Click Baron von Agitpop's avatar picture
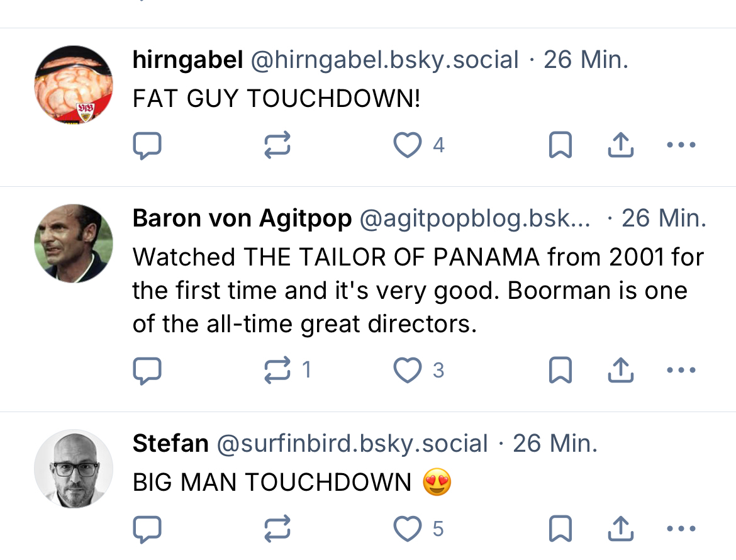Image resolution: width=736 pixels, height=560 pixels. point(74,244)
